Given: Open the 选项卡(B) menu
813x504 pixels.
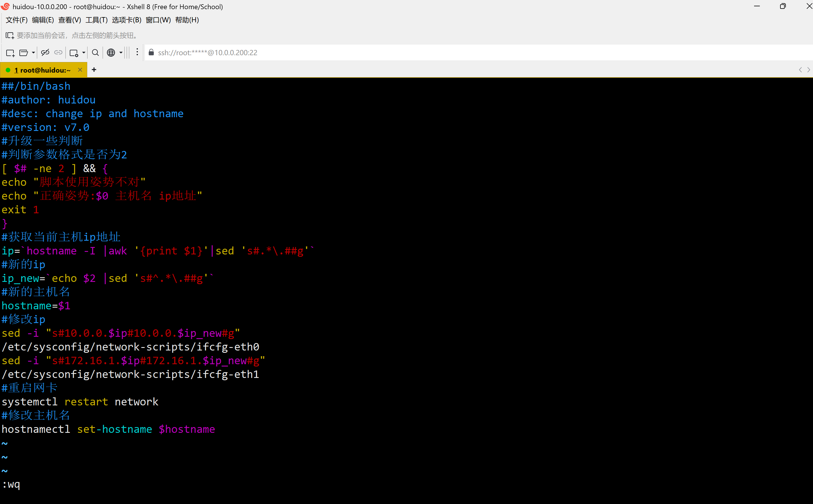Looking at the screenshot, I should tap(126, 20).
